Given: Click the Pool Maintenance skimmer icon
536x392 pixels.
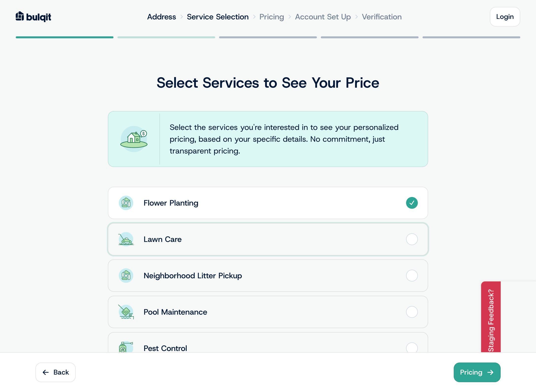Looking at the screenshot, I should [126, 312].
